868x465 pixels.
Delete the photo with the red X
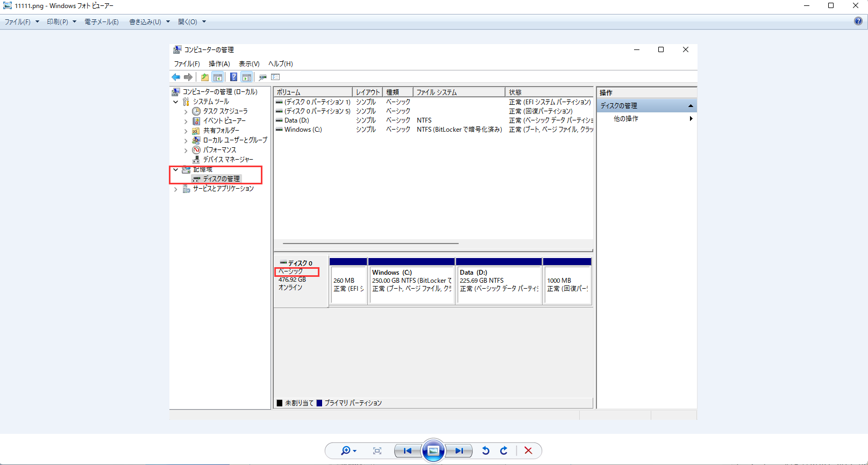point(528,450)
